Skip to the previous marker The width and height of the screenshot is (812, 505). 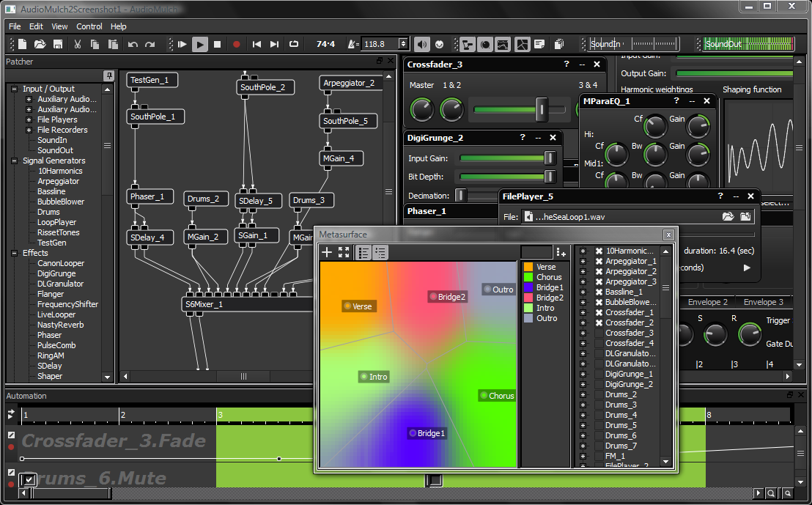(x=256, y=45)
